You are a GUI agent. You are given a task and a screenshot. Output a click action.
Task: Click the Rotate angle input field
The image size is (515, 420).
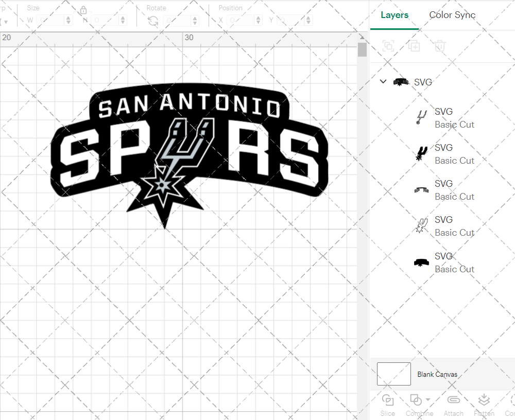(177, 21)
